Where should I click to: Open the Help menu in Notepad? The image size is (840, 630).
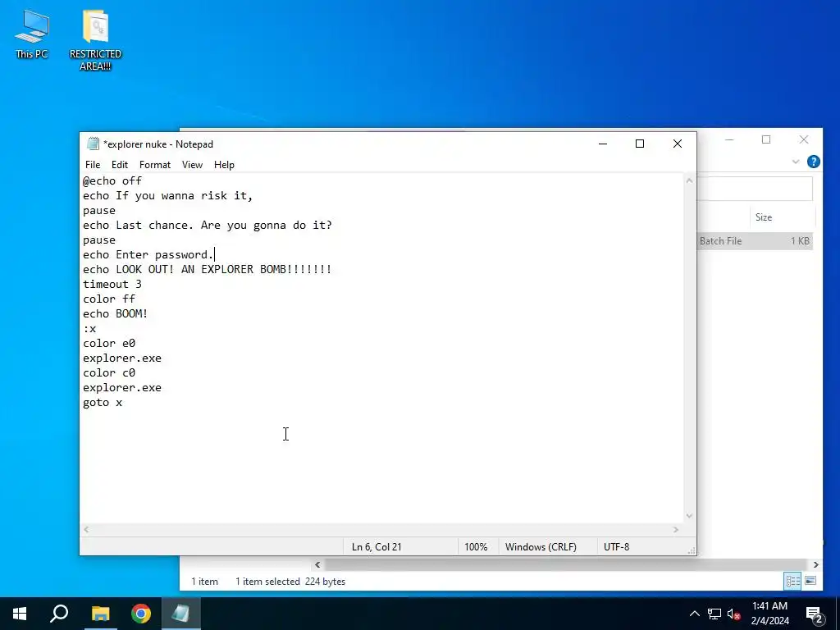[224, 164]
